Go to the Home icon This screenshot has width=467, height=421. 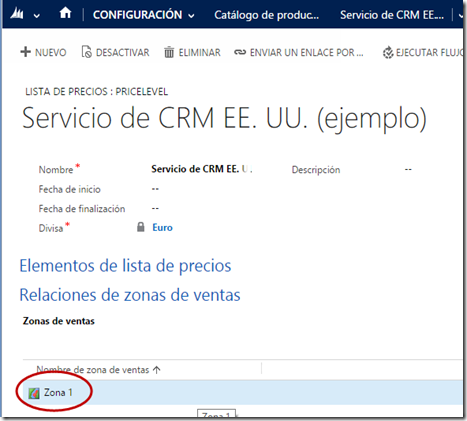(x=65, y=13)
